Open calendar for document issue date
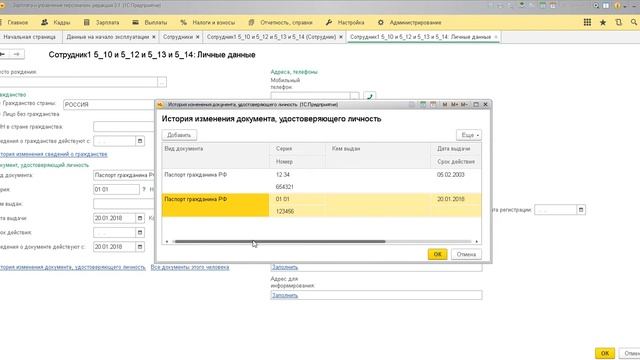Screen dimensions: 640x360 (x=140, y=218)
